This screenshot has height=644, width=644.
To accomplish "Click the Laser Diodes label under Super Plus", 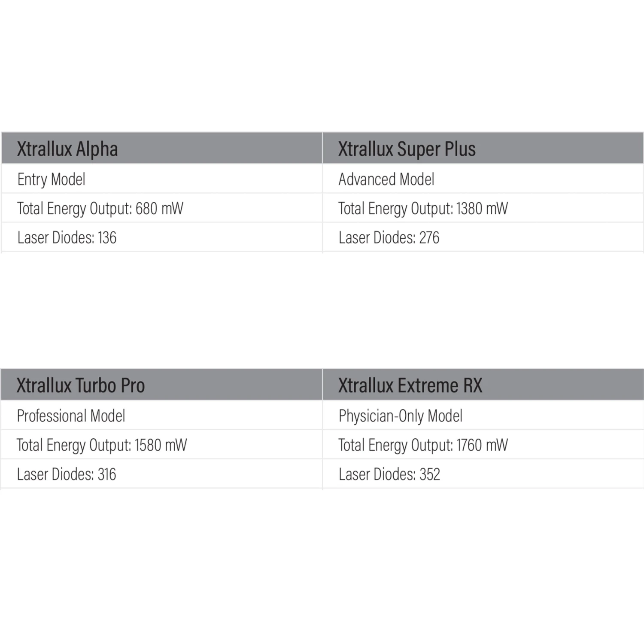I will click(377, 237).
